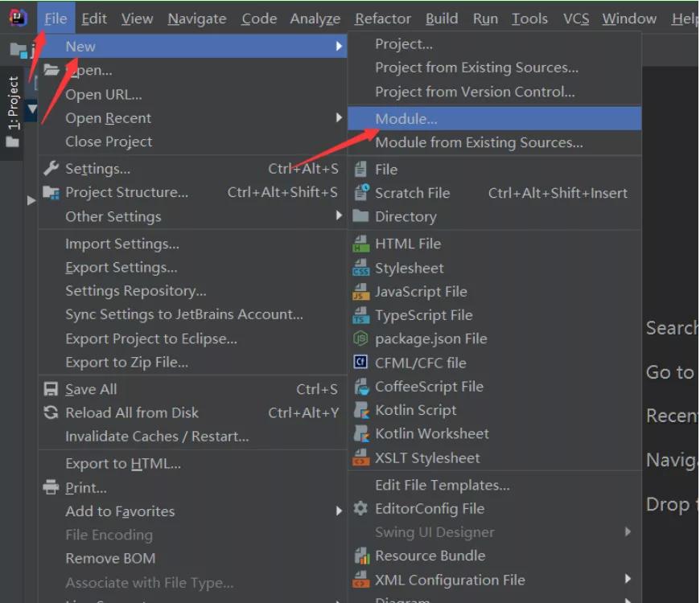Choose Close Project
Image resolution: width=700 pixels, height=603 pixels.
coord(192,142)
